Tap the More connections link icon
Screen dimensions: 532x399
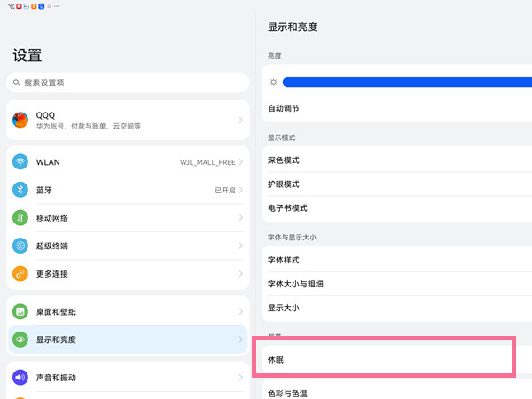(x=21, y=273)
